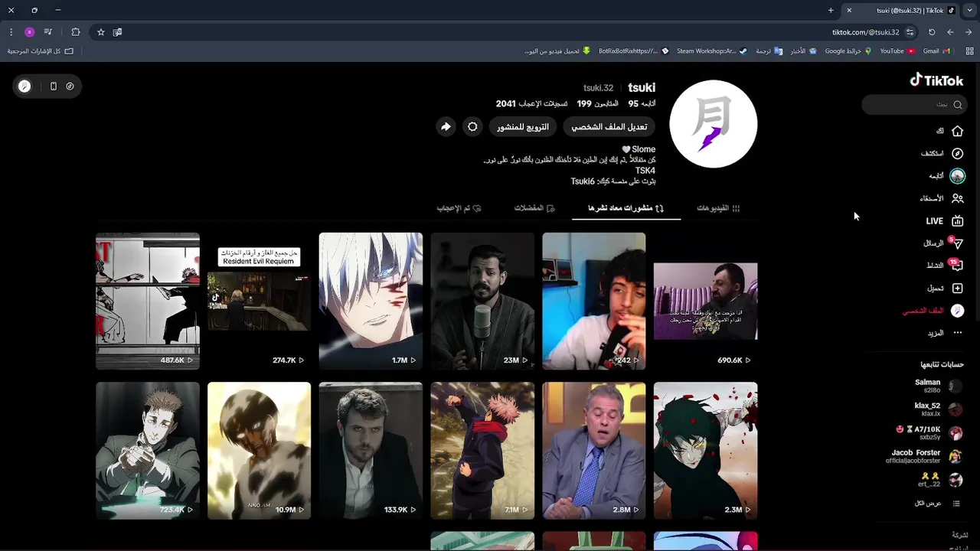Open the apps grid icon in bookmarks bar
980x551 pixels.
pyautogui.click(x=969, y=51)
